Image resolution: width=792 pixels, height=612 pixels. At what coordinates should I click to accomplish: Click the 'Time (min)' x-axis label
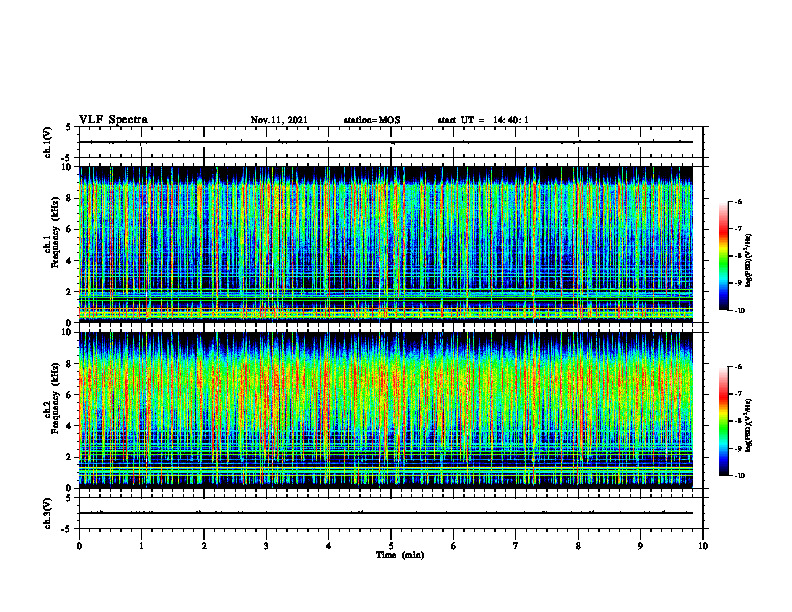coord(400,555)
